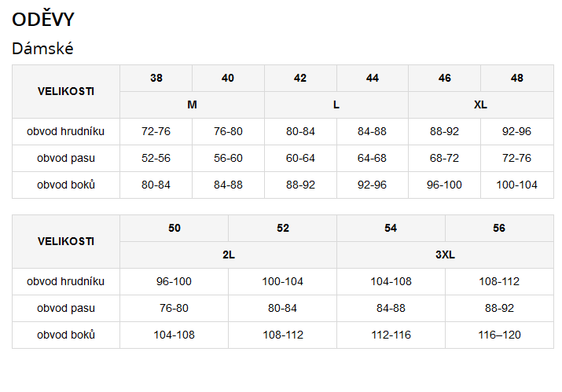Select the 72-76 chest cell for size 38

click(x=156, y=131)
